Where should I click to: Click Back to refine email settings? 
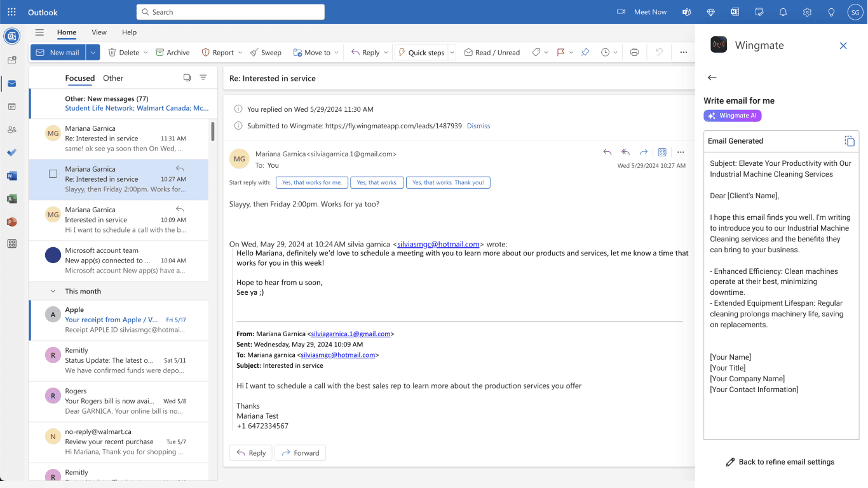pos(780,462)
